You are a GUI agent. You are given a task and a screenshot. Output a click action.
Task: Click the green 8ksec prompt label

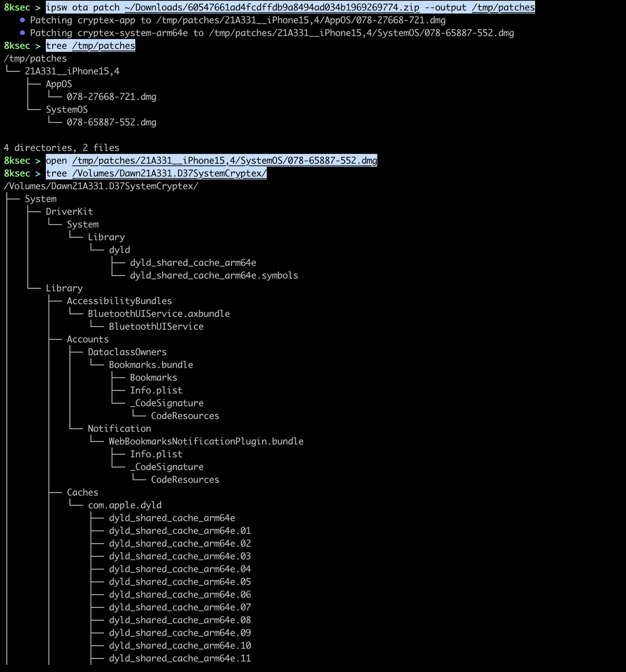(x=17, y=7)
